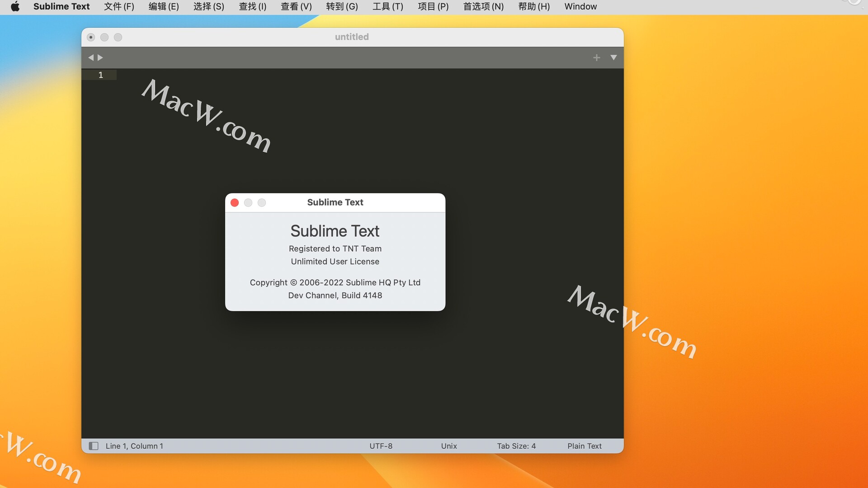Open the 帮助 (H) menu

click(534, 6)
